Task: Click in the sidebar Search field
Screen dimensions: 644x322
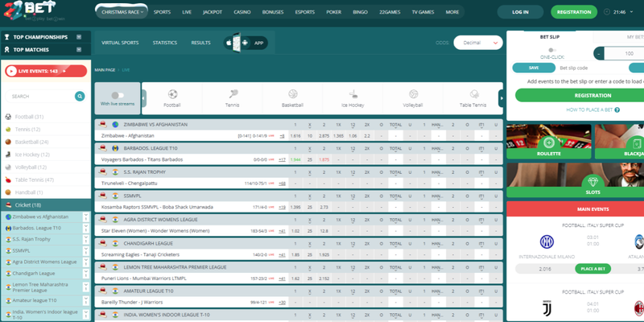Action: (x=40, y=96)
